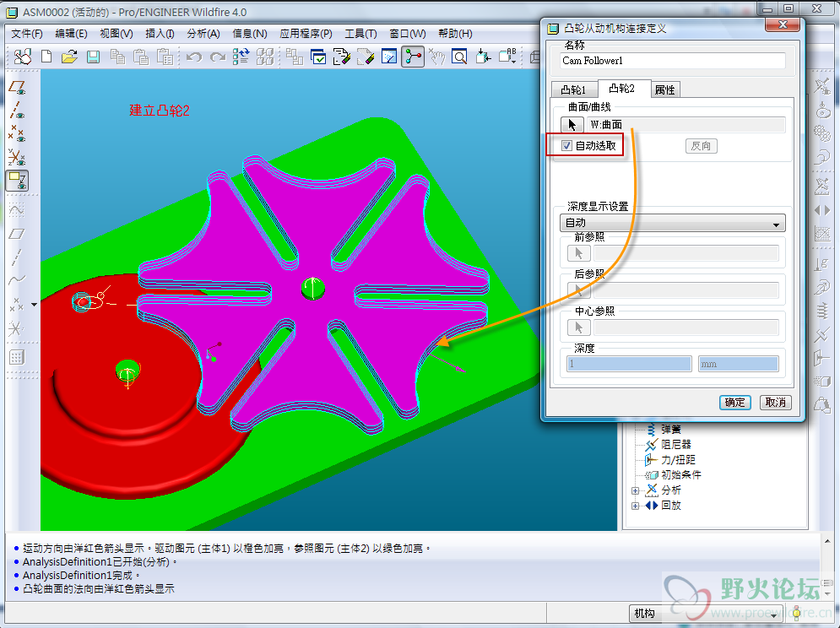Toggle datum plane display
This screenshot has width=840, height=628.
coord(17,87)
